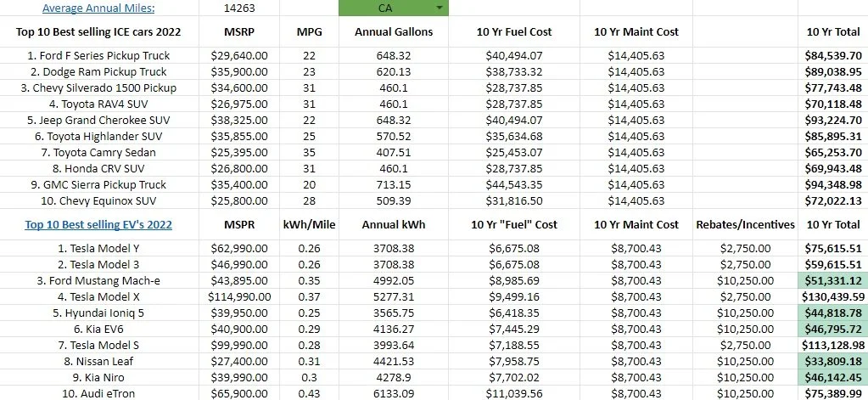Screen dimensions: 868x400
Task: Select the 10 Yr Fuel Cost header
Action: [x=514, y=32]
